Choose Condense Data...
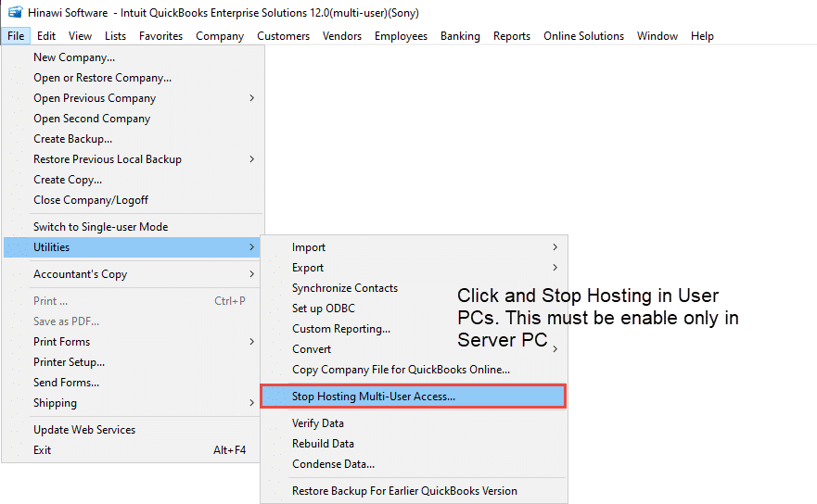This screenshot has height=504, width=817. pyautogui.click(x=414, y=463)
